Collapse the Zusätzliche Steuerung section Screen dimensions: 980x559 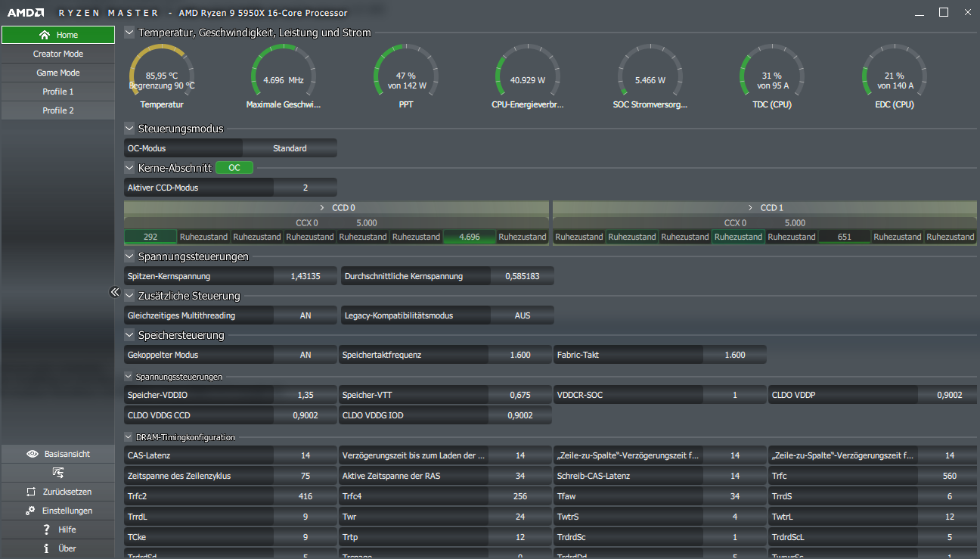click(x=129, y=296)
